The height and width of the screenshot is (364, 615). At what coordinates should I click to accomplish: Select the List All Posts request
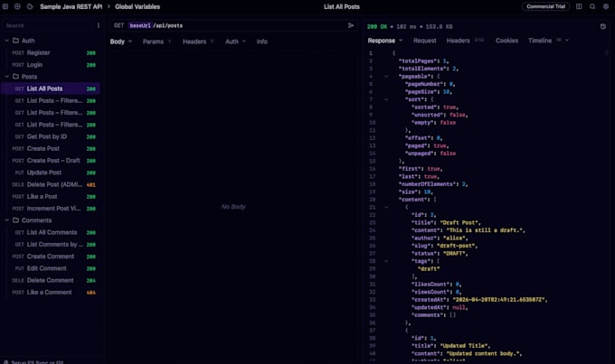tap(51, 89)
